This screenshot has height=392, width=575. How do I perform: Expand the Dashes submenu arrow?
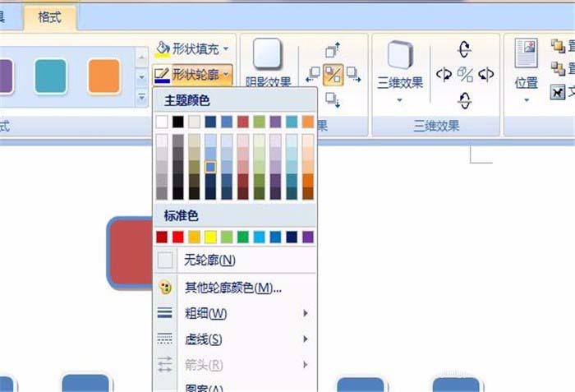click(x=305, y=339)
